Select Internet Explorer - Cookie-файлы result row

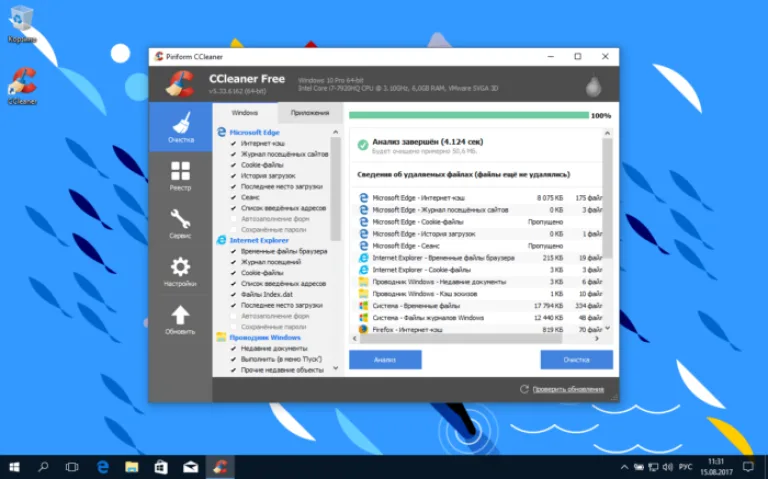pos(479,270)
